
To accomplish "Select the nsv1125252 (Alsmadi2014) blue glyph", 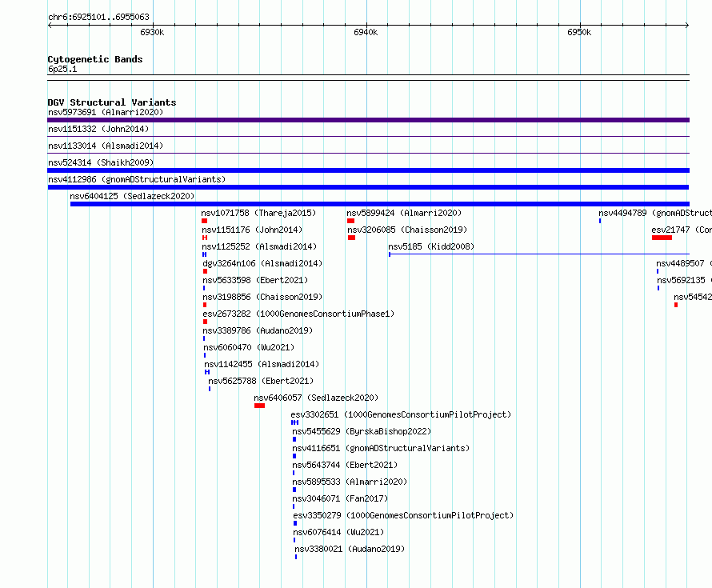I will 204,254.
